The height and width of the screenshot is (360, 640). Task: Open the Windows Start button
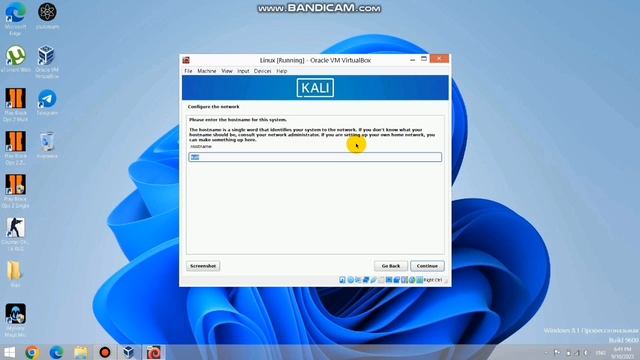tap(9, 352)
